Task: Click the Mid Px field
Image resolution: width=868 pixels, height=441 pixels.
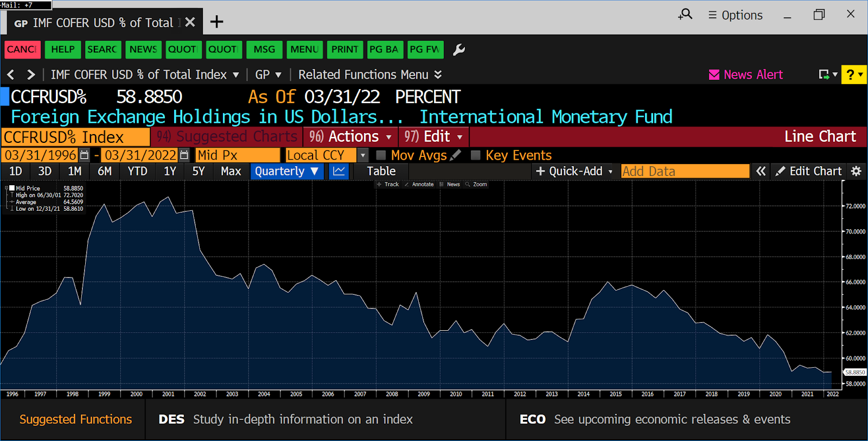Action: (x=238, y=155)
